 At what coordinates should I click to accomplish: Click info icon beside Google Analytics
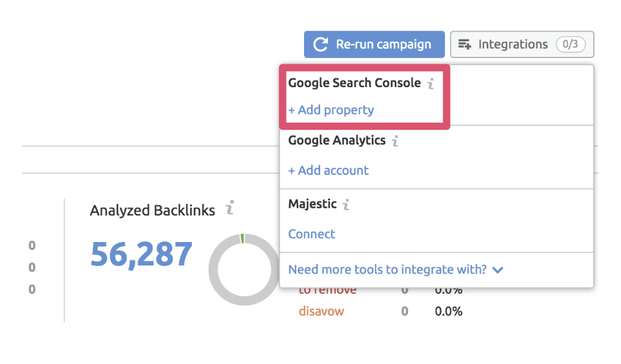395,141
